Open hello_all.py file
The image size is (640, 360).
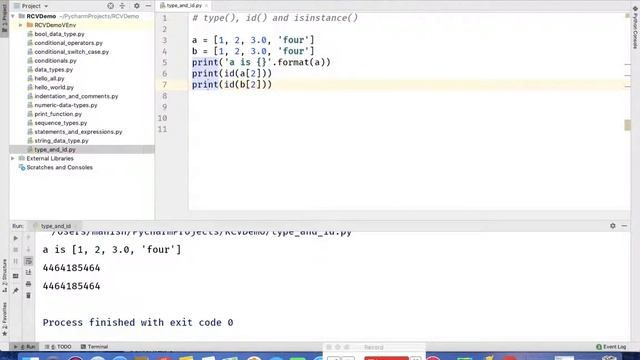pos(49,78)
